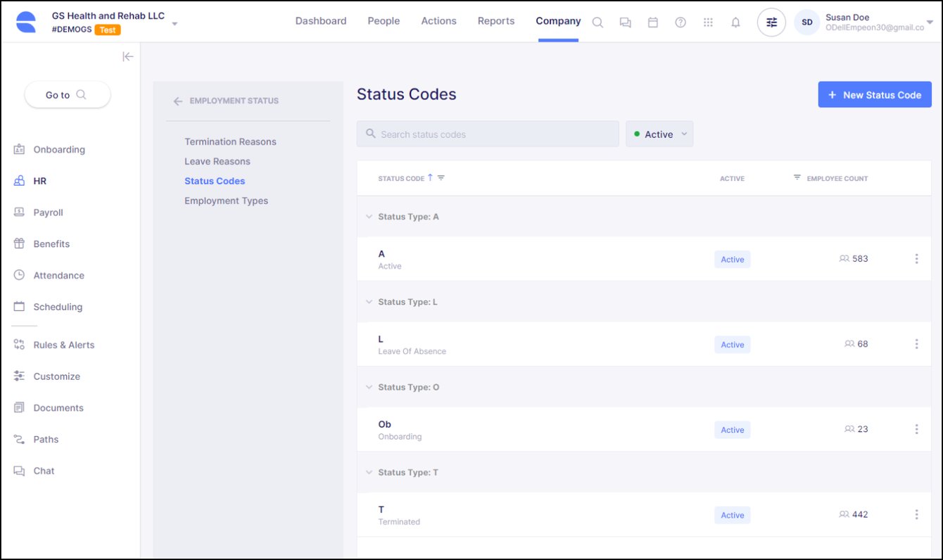The image size is (943, 560).
Task: Click the New Status Code button
Action: 875,94
